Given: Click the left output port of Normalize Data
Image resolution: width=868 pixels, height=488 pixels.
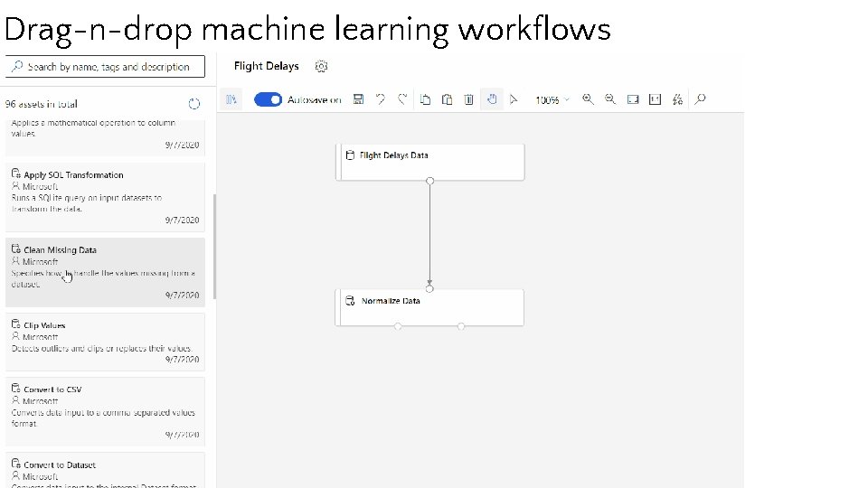Looking at the screenshot, I should 398,326.
